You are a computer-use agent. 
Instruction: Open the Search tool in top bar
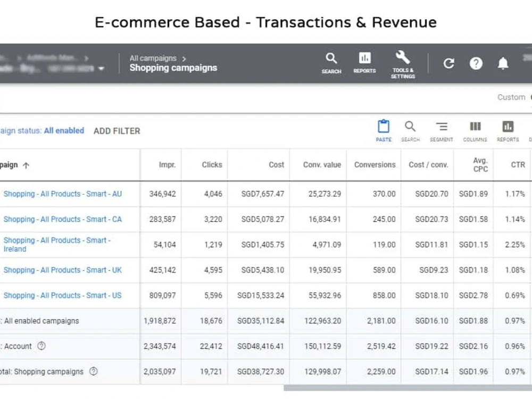(x=331, y=63)
